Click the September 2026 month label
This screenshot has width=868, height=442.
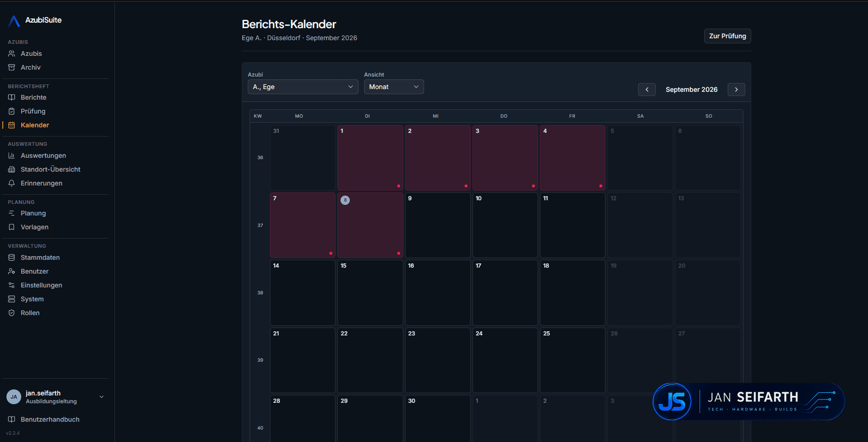(692, 90)
